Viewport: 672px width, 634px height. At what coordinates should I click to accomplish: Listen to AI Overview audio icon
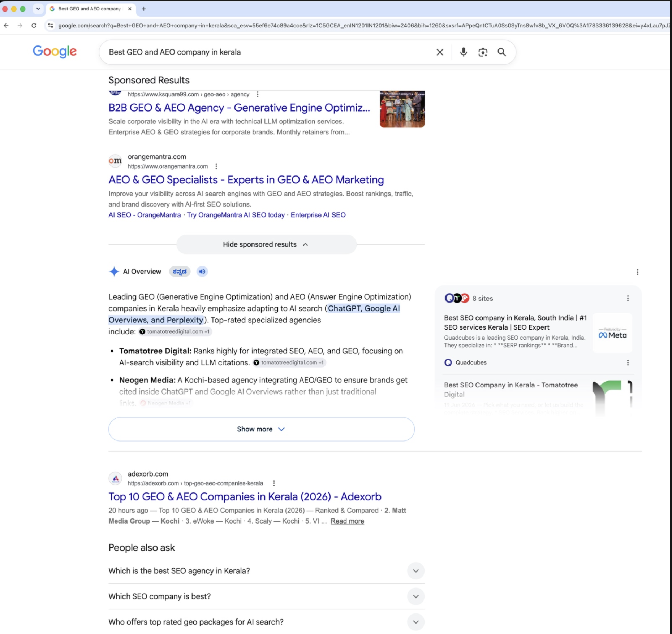point(202,272)
